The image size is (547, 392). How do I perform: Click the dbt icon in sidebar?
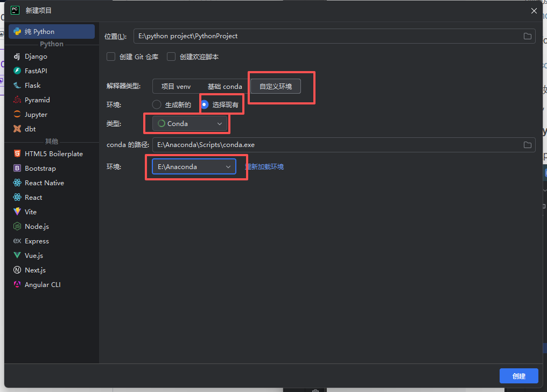pyautogui.click(x=17, y=129)
